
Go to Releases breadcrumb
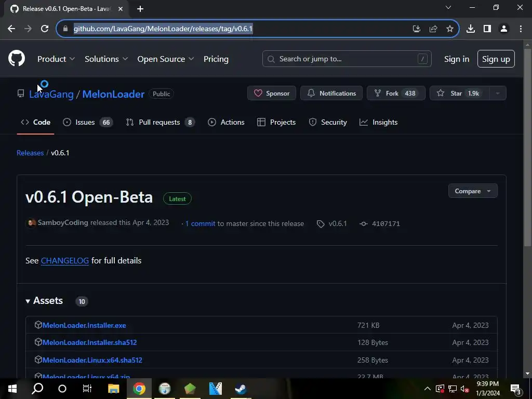30,153
